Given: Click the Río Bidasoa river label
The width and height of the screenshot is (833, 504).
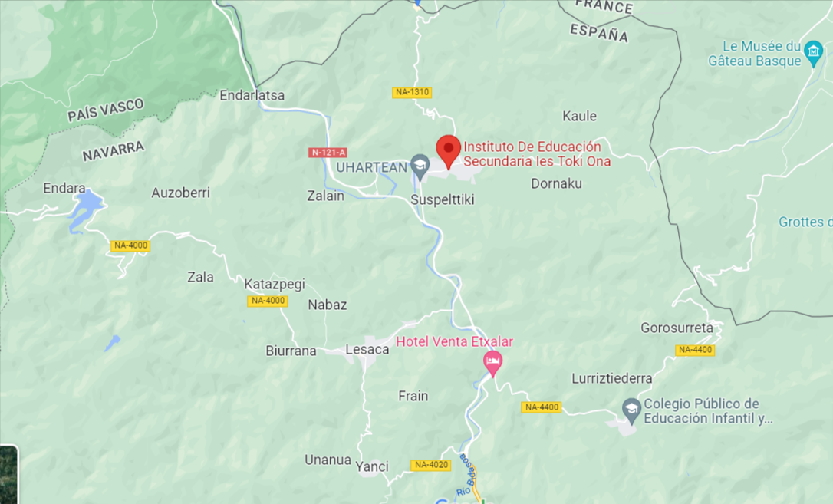Looking at the screenshot, I should click(x=466, y=476).
